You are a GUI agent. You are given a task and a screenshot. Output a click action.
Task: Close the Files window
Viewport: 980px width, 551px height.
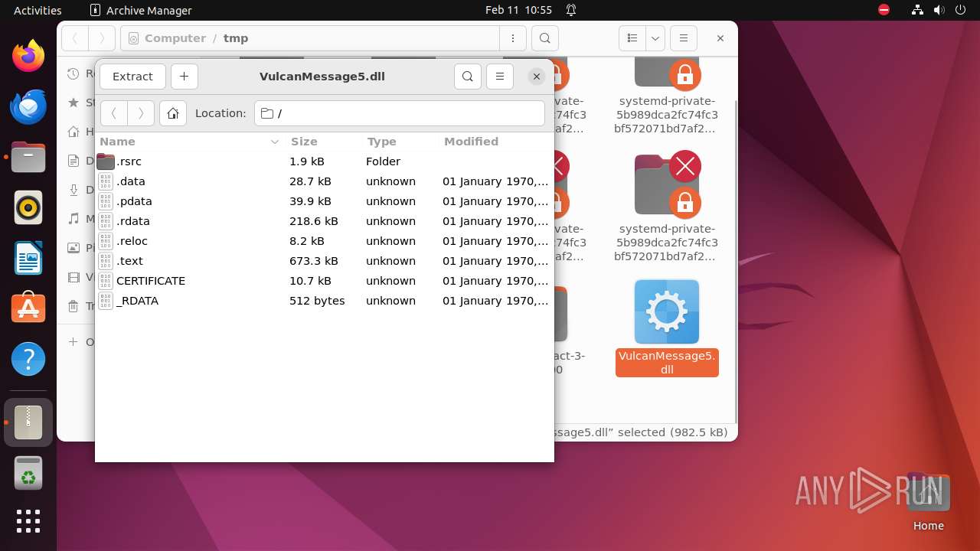tap(720, 38)
